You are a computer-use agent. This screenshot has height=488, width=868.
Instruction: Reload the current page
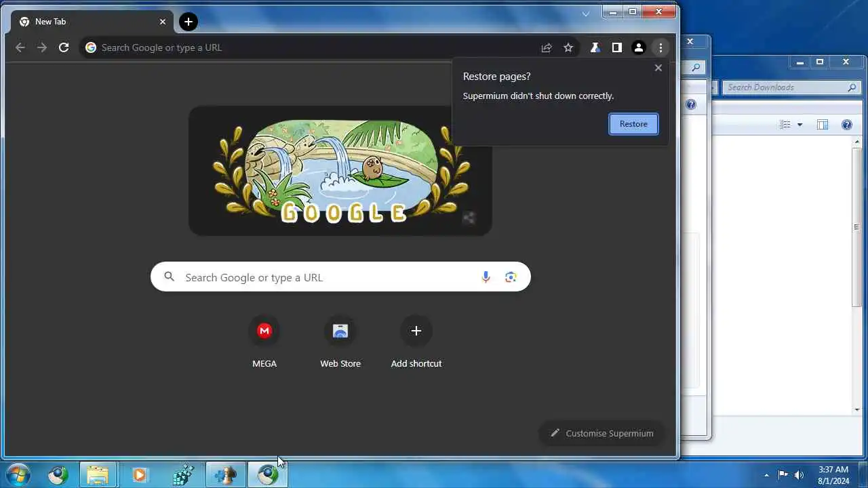pos(64,47)
